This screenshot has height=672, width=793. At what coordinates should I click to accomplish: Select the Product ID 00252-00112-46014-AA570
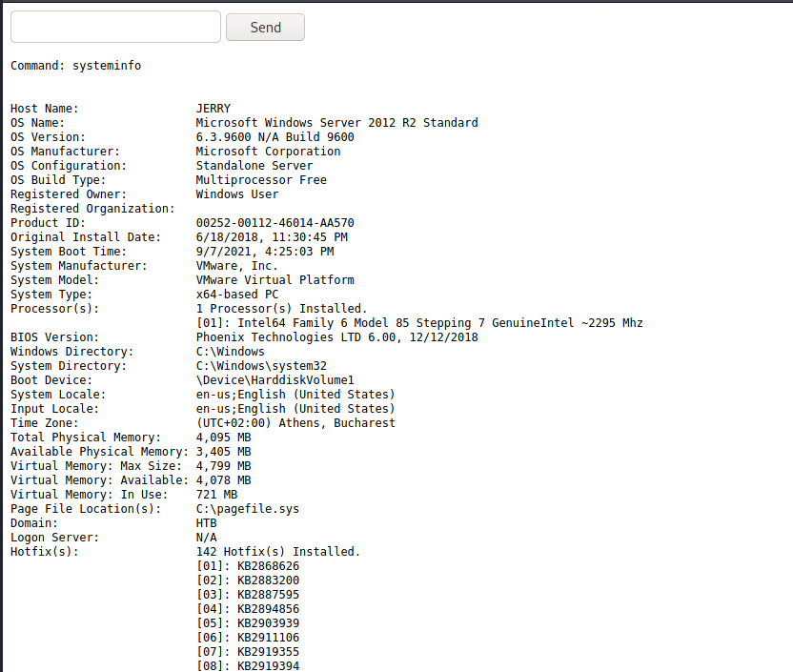click(274, 223)
